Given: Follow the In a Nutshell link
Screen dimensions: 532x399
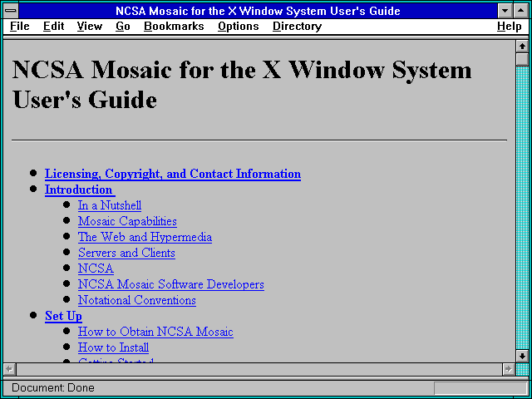Looking at the screenshot, I should [110, 205].
